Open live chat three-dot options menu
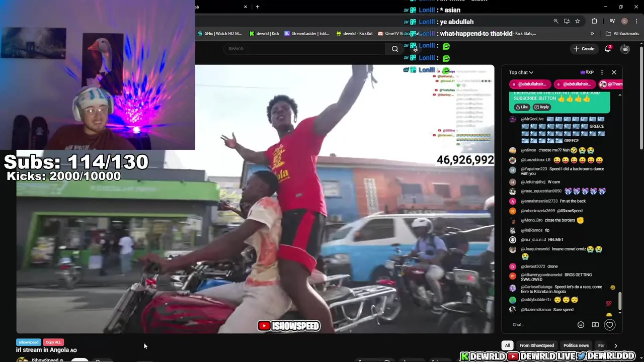The image size is (644, 362). [x=602, y=72]
